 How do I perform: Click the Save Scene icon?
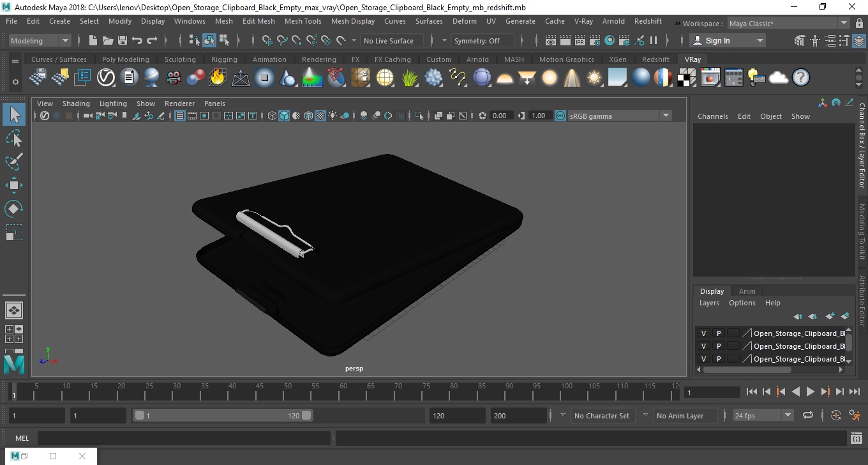click(x=123, y=40)
